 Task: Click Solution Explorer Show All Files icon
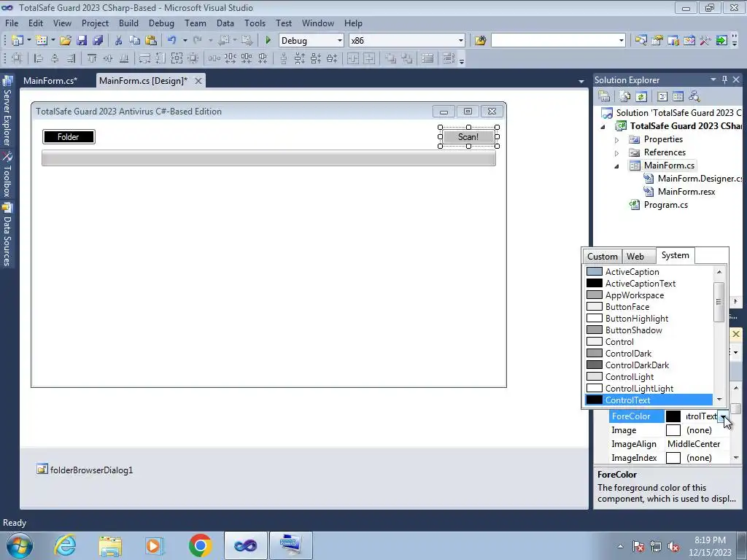625,97
